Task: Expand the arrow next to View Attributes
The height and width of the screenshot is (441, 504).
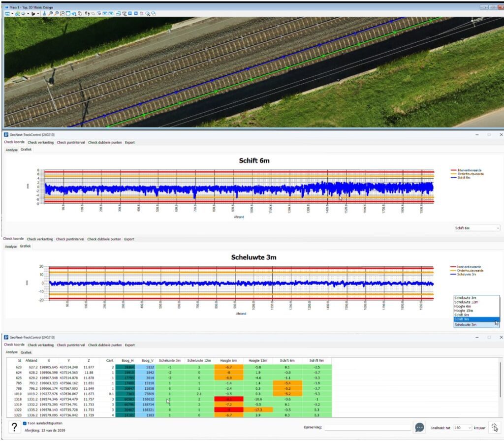Action: point(12,13)
